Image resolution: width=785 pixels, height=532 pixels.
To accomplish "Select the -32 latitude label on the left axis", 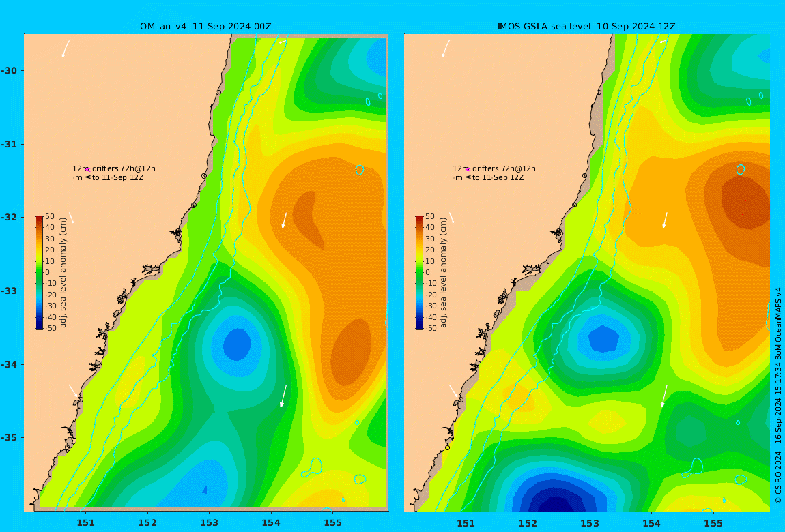I will coord(9,217).
